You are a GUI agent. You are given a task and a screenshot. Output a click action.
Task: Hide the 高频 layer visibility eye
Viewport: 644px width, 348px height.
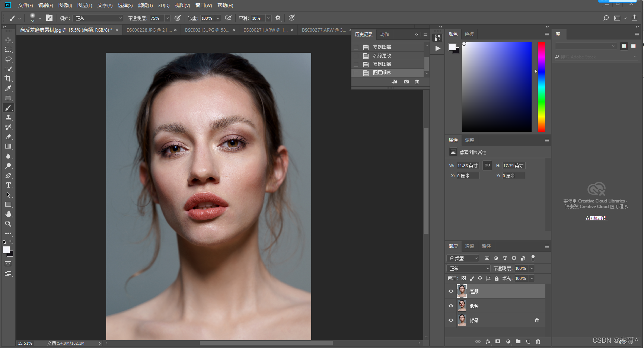451,291
